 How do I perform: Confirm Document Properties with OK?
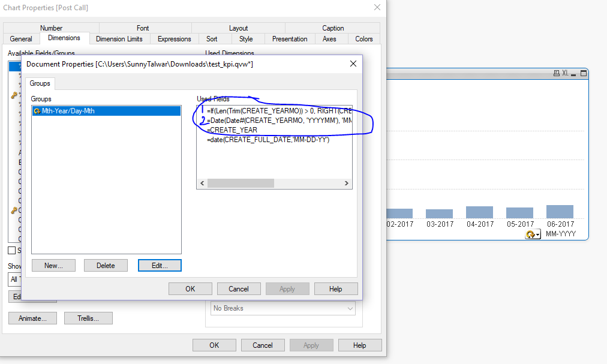tap(190, 289)
